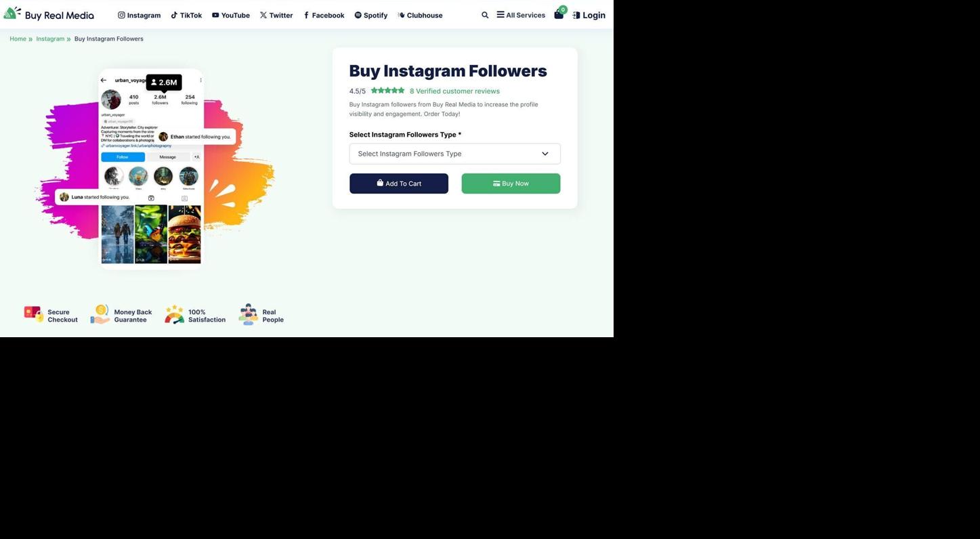Viewport: 980px width, 539px height.
Task: Click the Money Back Guarantee icon
Action: [x=100, y=314]
